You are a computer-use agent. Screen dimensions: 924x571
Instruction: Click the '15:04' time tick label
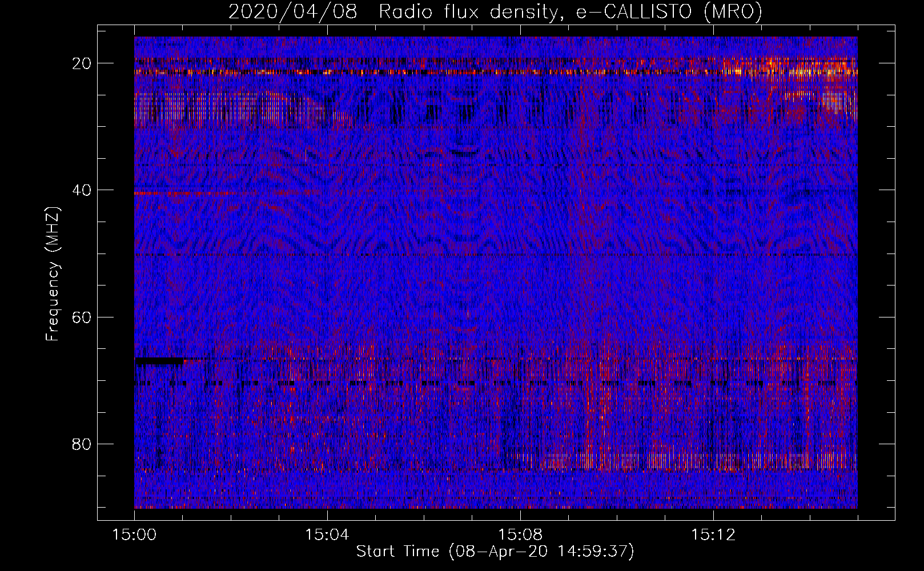point(327,535)
